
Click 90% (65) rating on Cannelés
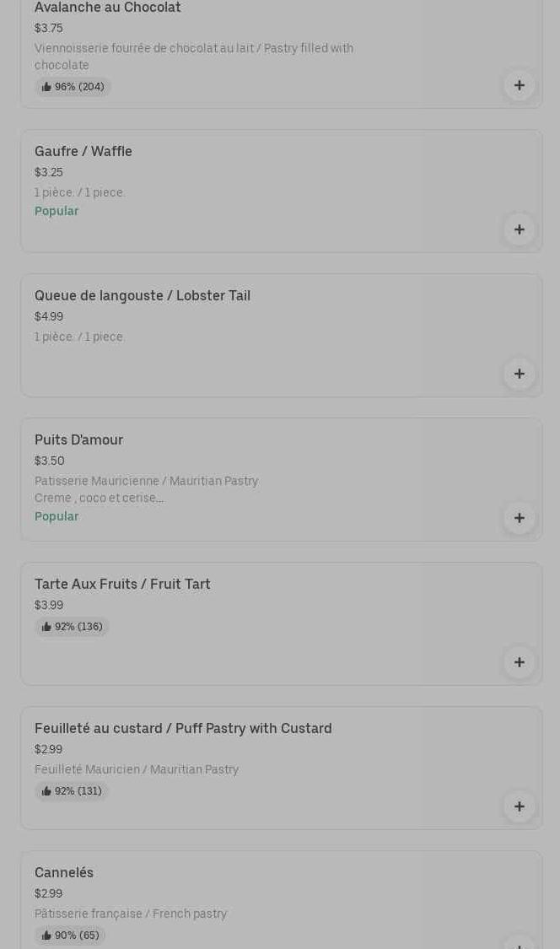[70, 935]
